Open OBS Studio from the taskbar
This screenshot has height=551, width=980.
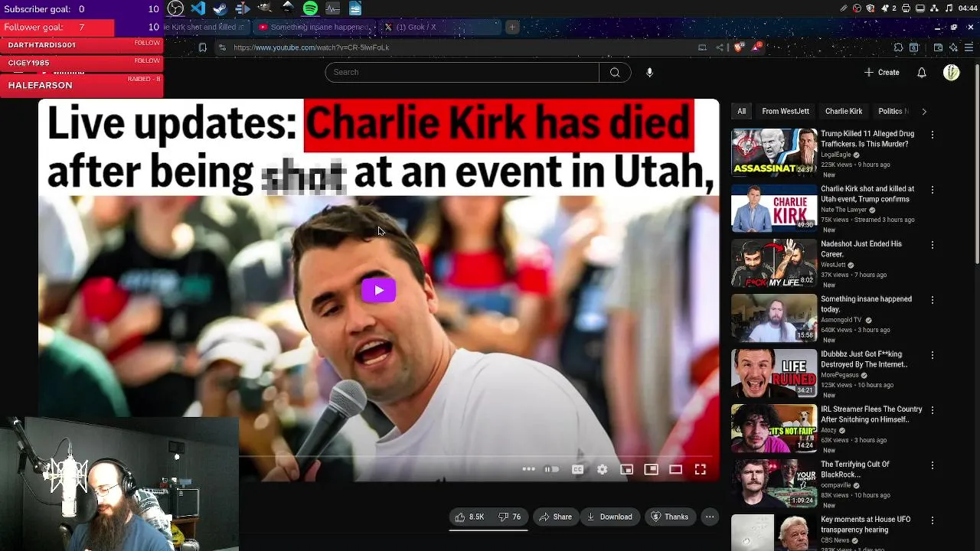(175, 8)
